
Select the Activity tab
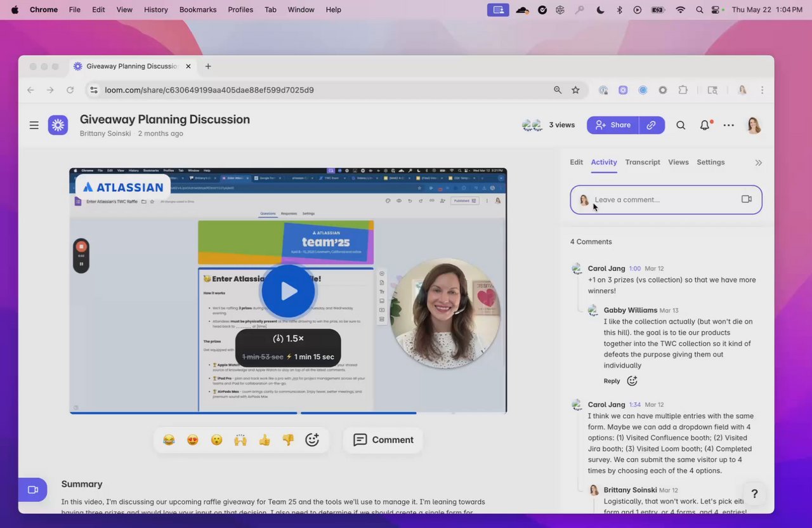[x=604, y=162]
